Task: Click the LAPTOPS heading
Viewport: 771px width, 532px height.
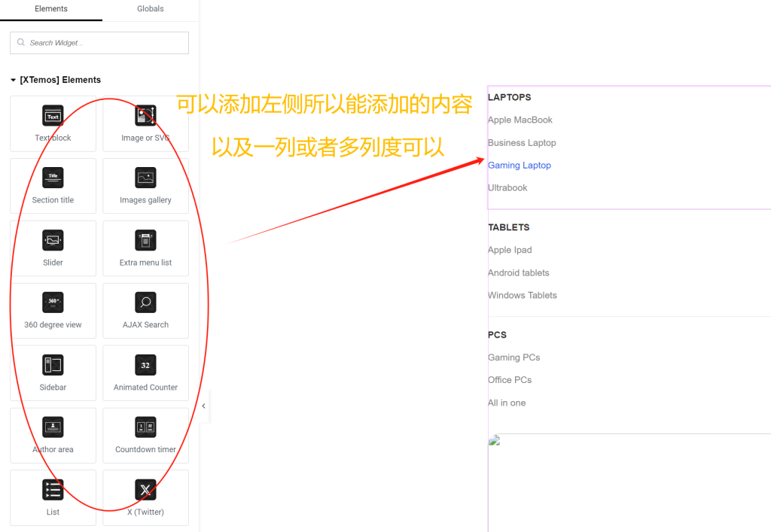Action: 510,97
